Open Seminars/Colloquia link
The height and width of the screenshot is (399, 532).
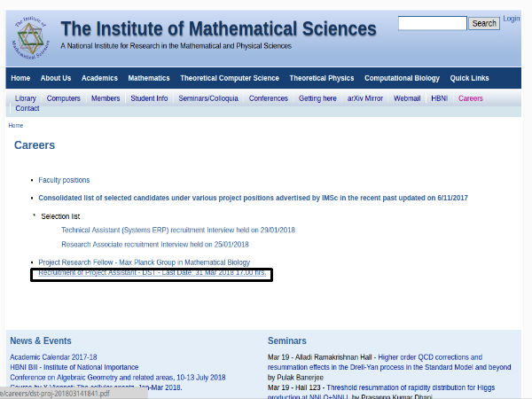[x=208, y=98]
